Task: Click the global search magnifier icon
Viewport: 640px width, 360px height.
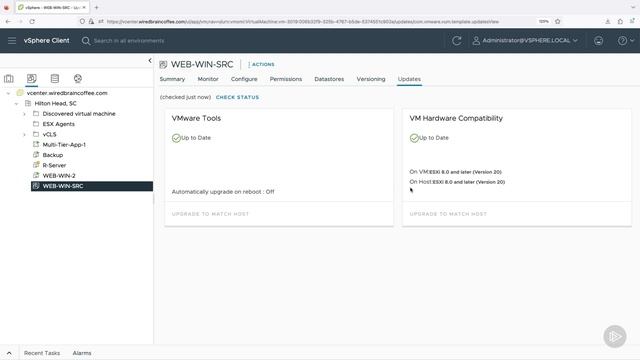Action: pos(86,41)
